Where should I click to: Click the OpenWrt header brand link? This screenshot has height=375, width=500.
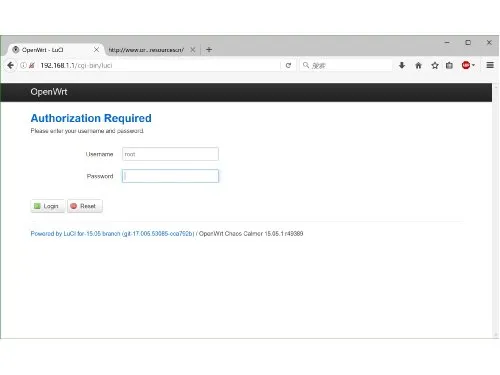[49, 92]
